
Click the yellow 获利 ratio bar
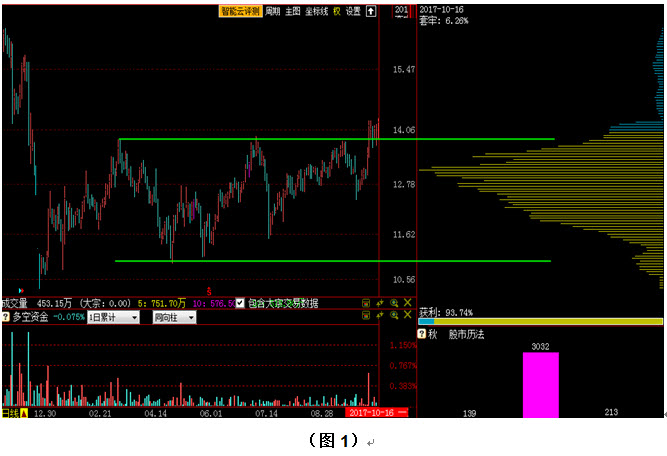click(540, 321)
